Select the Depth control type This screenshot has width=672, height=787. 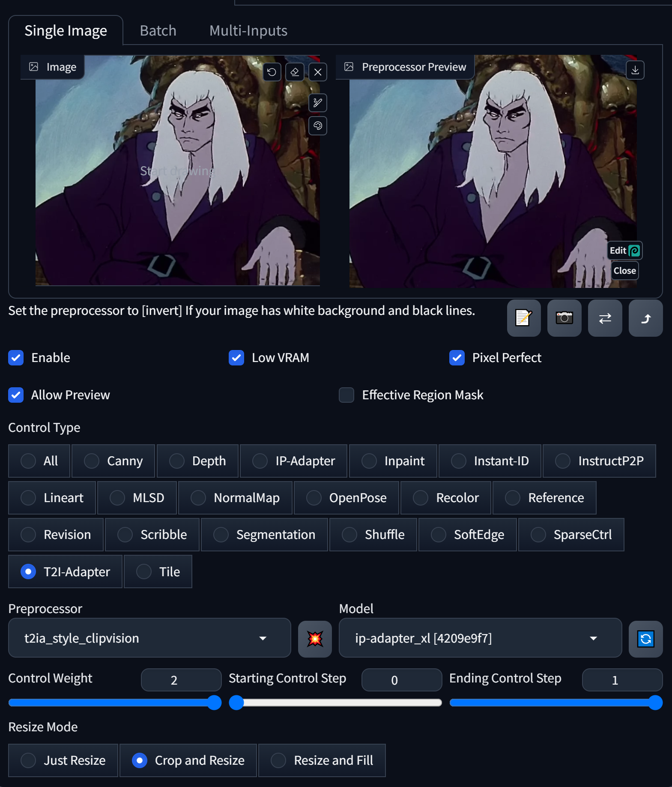(197, 461)
